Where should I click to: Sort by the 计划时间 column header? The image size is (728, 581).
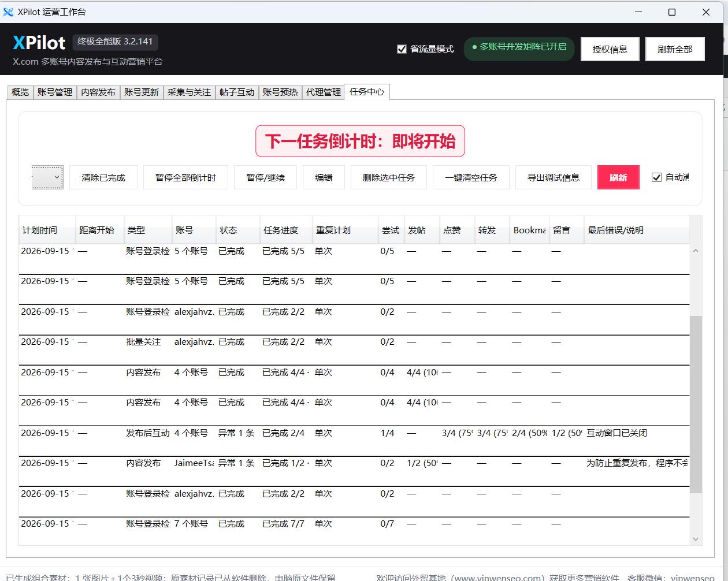(x=47, y=230)
